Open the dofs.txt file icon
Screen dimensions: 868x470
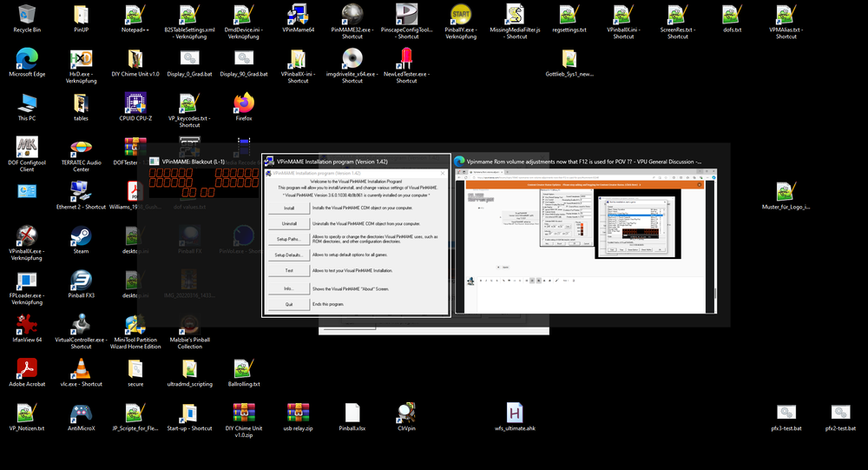[x=732, y=15]
